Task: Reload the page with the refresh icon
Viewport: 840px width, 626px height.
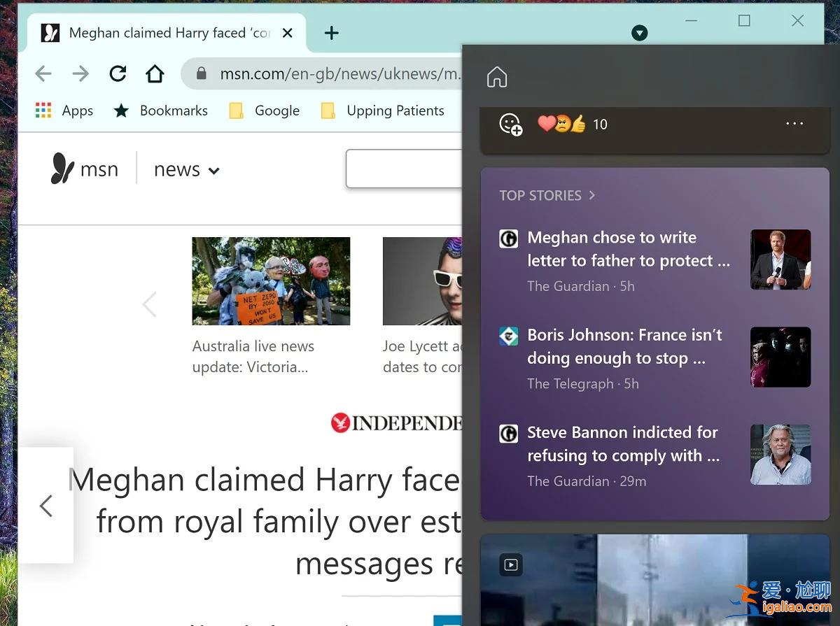Action: coord(118,73)
